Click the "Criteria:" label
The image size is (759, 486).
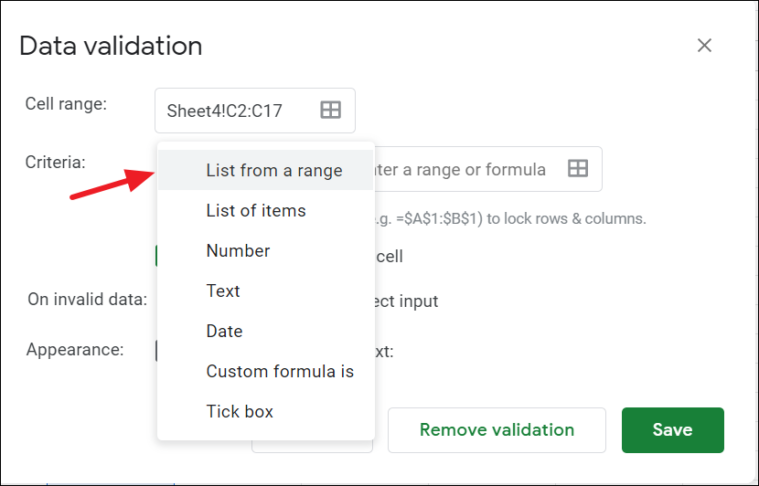(55, 161)
